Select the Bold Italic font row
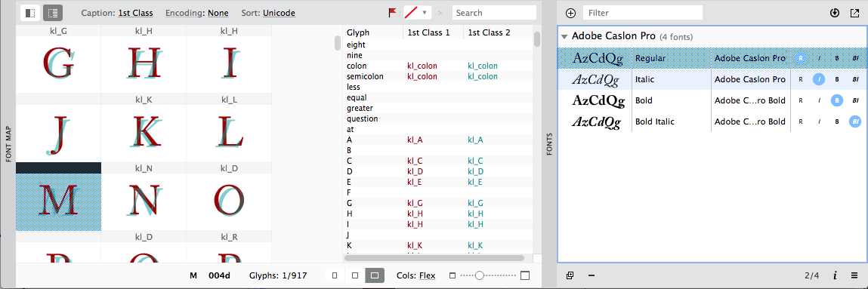 point(712,121)
